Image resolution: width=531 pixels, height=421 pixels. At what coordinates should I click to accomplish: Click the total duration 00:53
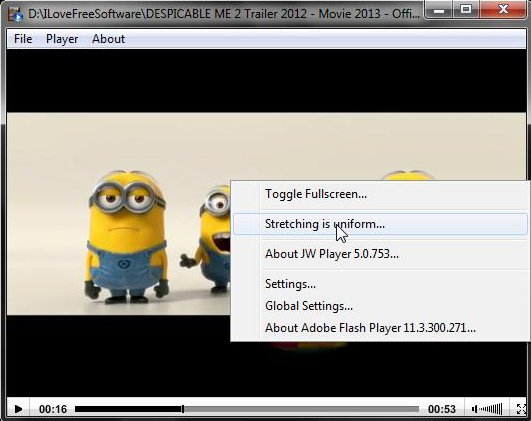click(x=442, y=409)
